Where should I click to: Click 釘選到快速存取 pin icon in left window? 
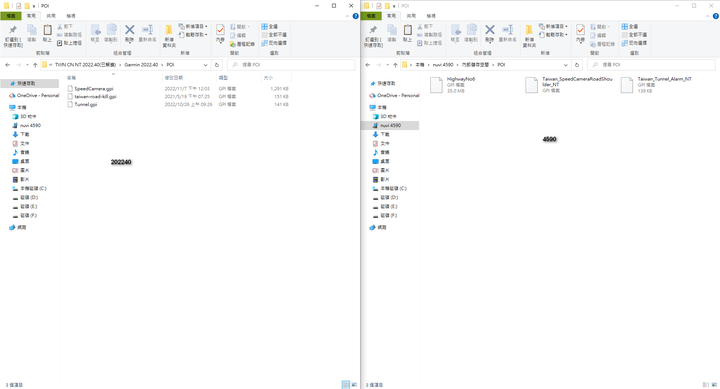pyautogui.click(x=13, y=30)
